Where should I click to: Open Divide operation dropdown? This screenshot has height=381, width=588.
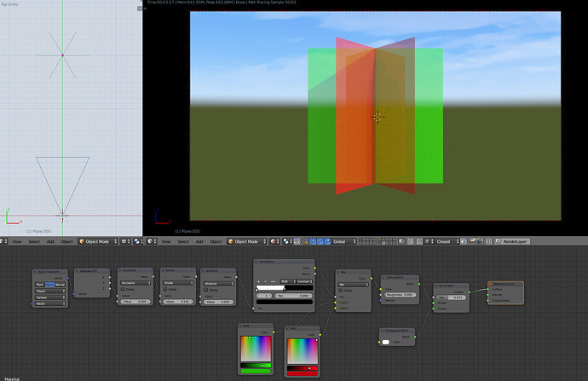click(x=178, y=283)
